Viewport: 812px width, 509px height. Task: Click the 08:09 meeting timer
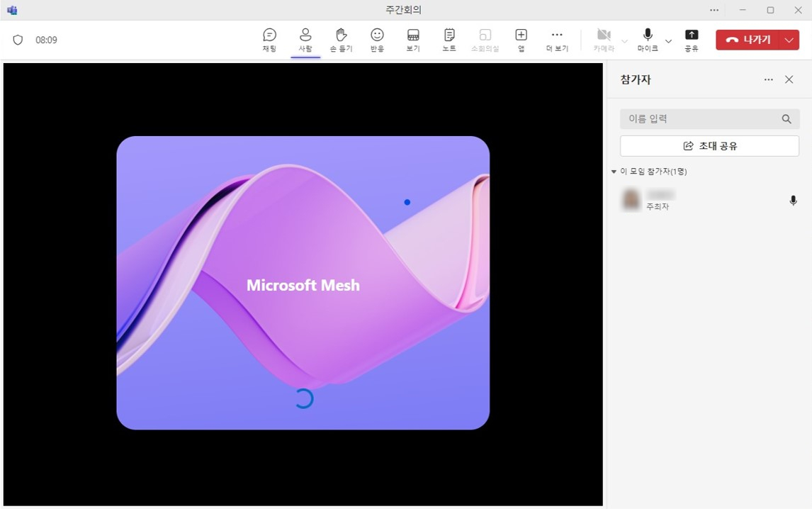point(46,40)
